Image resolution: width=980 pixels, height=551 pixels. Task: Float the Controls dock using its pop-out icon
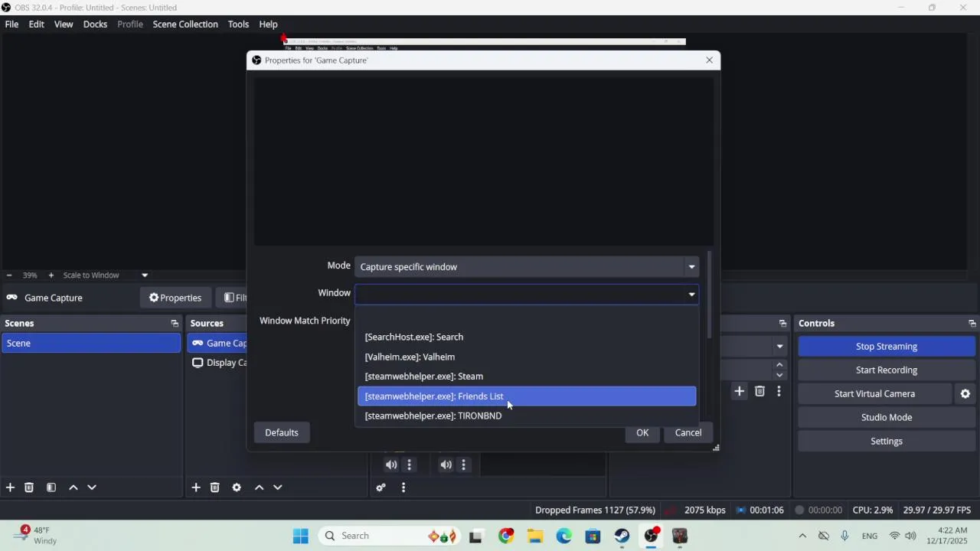tap(972, 324)
